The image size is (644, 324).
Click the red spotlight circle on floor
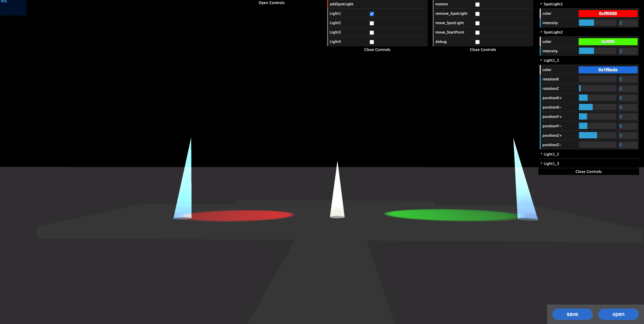(241, 215)
